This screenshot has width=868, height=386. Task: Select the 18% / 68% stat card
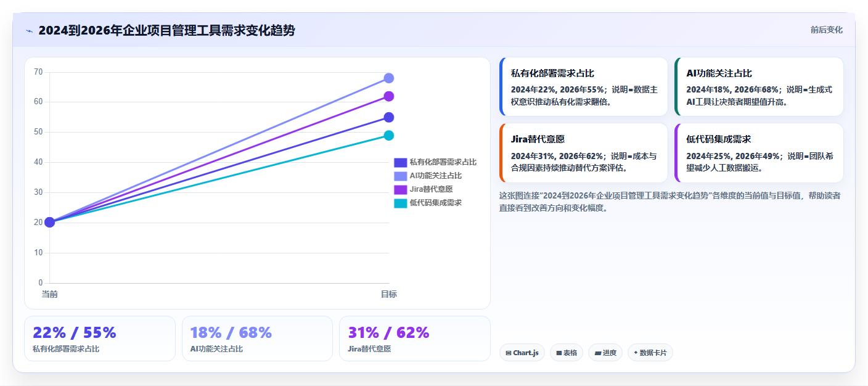(x=257, y=339)
